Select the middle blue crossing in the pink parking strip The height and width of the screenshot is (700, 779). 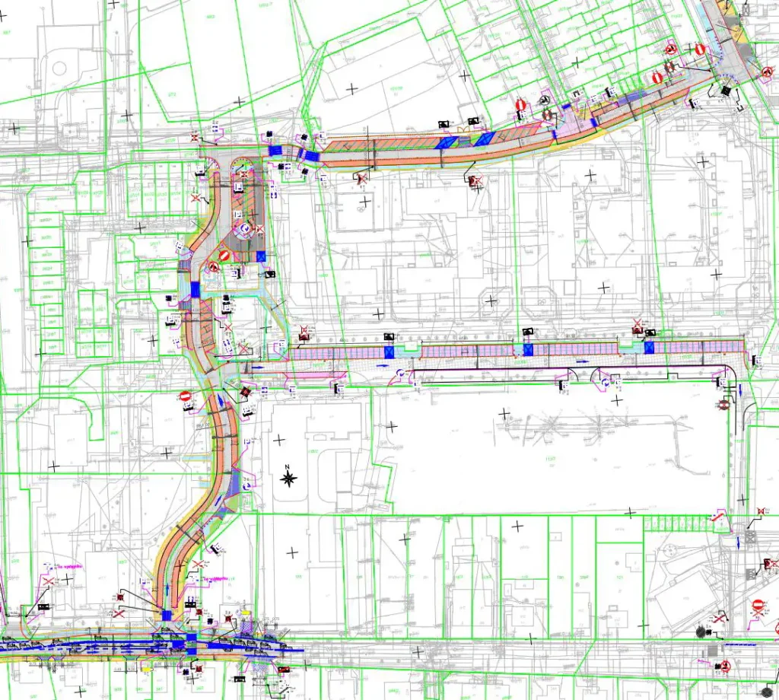pos(528,350)
